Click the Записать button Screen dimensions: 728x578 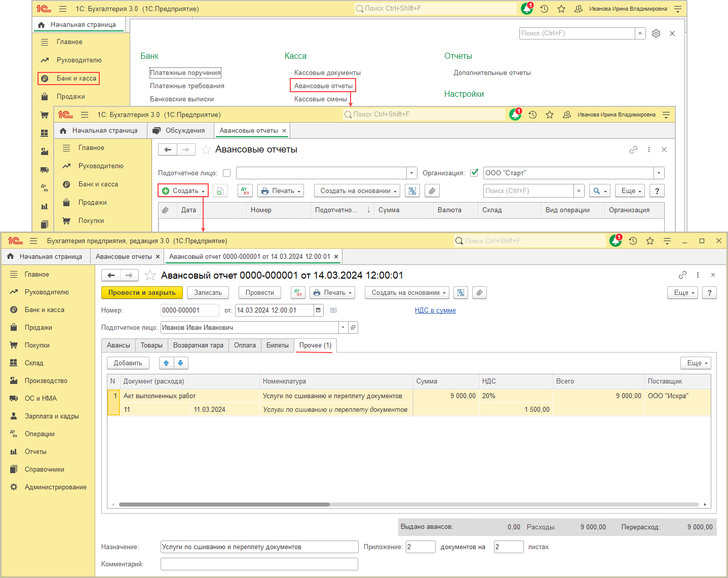point(208,292)
